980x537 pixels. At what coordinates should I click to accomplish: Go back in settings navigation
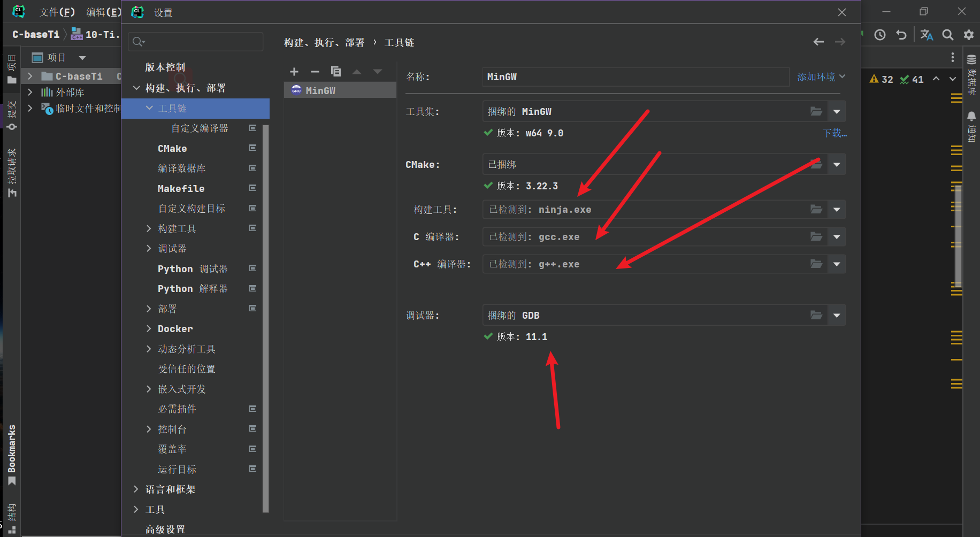pos(818,42)
